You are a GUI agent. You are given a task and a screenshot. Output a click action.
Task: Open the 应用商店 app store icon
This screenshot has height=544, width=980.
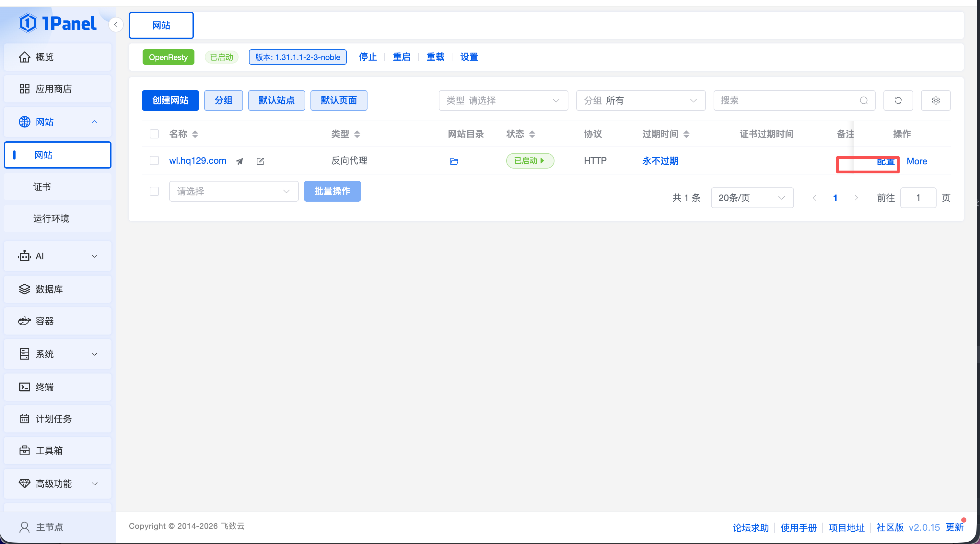pyautogui.click(x=24, y=89)
